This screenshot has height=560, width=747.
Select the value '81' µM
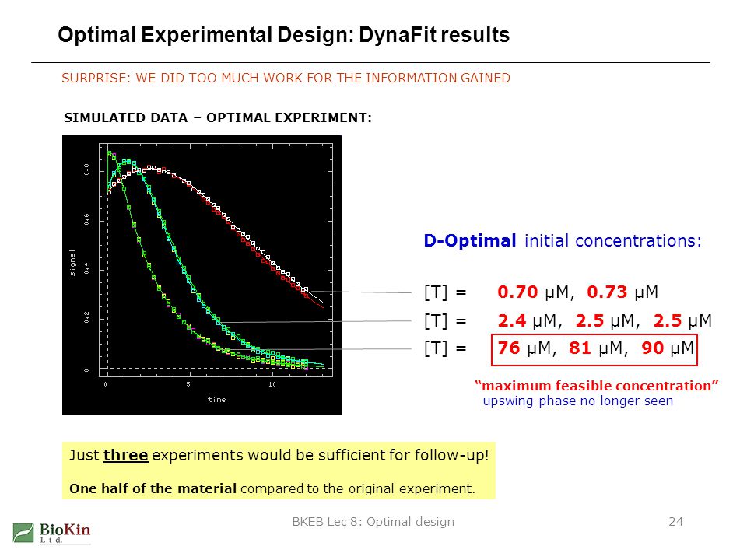pyautogui.click(x=580, y=348)
